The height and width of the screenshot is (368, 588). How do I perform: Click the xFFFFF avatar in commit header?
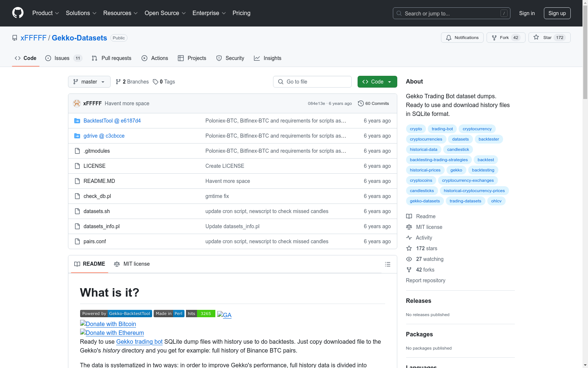pos(77,103)
